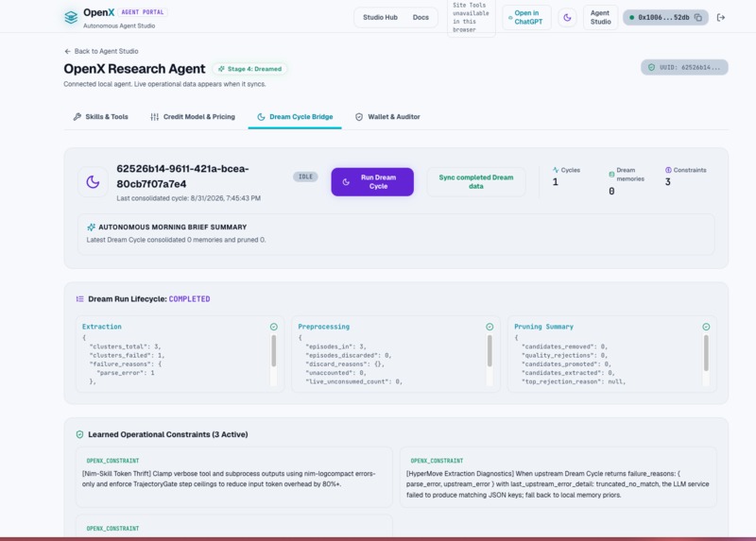The width and height of the screenshot is (756, 541).
Task: Select the Dream Cycle Bridge tab
Action: coord(295,116)
